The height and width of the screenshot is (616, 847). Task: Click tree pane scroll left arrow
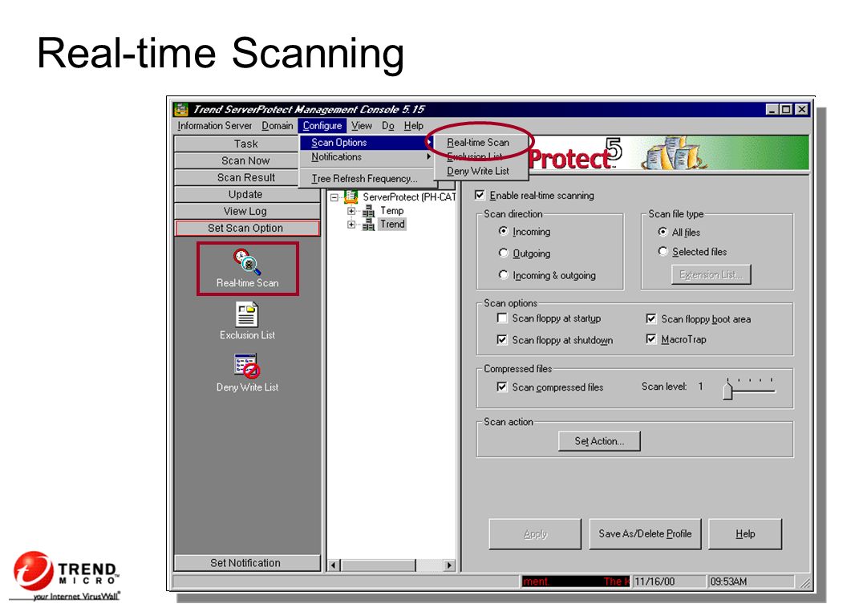pyautogui.click(x=333, y=565)
